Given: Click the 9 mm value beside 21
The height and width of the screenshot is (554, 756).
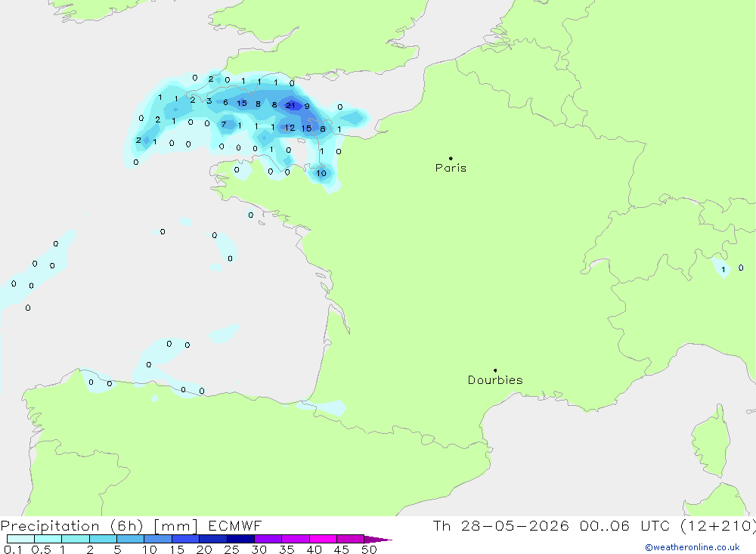Looking at the screenshot, I should (307, 106).
